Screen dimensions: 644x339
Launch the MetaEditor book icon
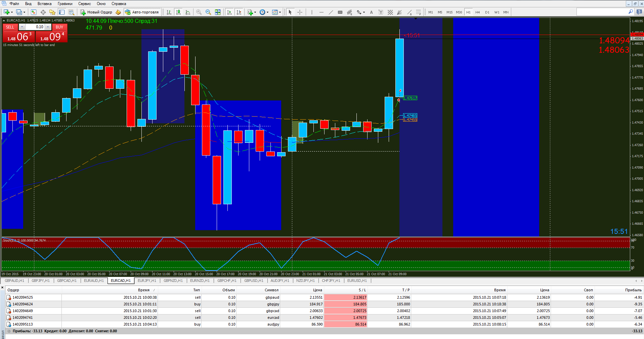(118, 12)
